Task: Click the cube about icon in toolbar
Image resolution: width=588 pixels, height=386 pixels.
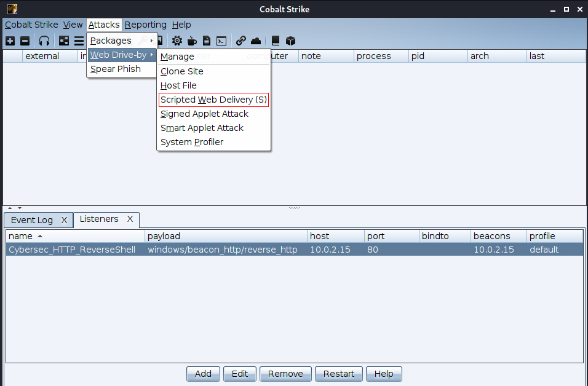Action: pyautogui.click(x=291, y=41)
